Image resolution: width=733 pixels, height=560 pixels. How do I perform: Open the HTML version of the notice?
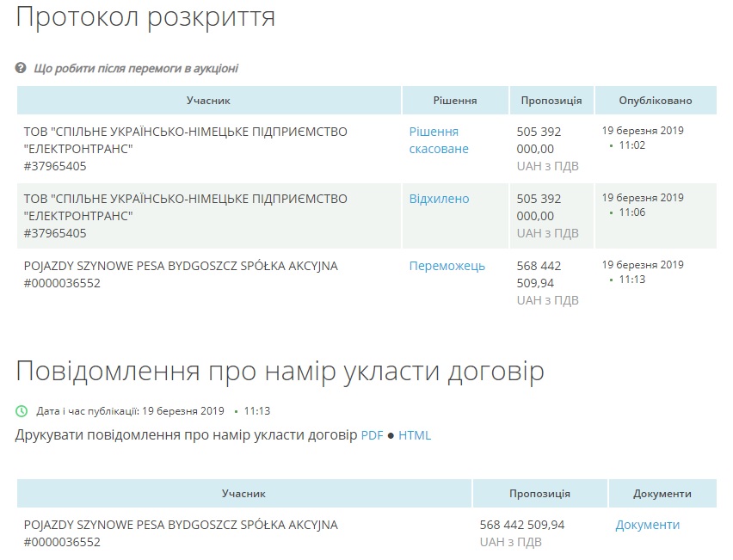(415, 435)
